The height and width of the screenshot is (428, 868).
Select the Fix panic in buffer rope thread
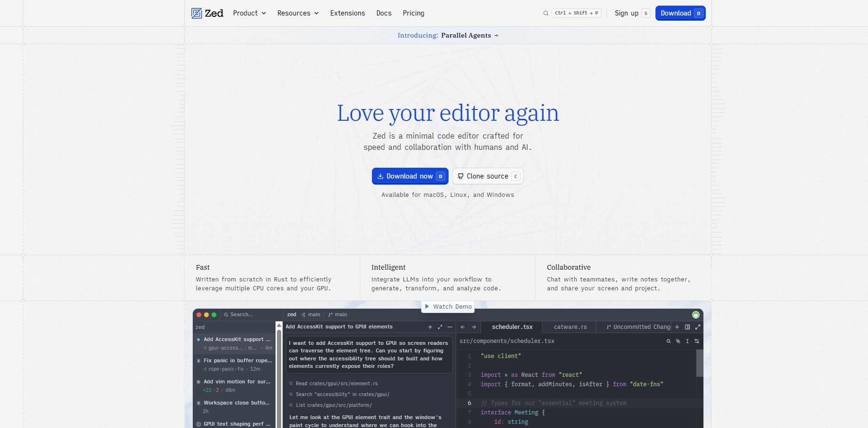234,365
